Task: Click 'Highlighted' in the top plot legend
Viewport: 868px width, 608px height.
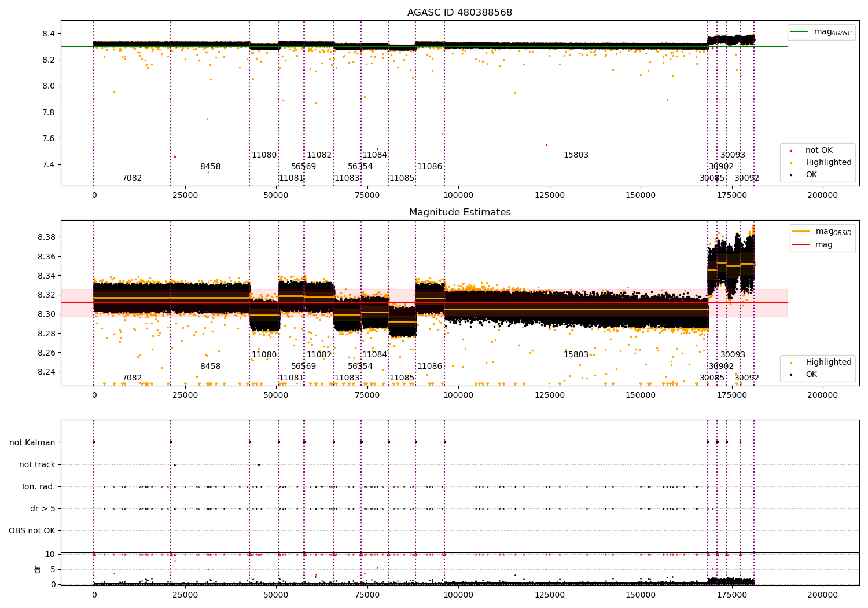Action: [x=829, y=162]
